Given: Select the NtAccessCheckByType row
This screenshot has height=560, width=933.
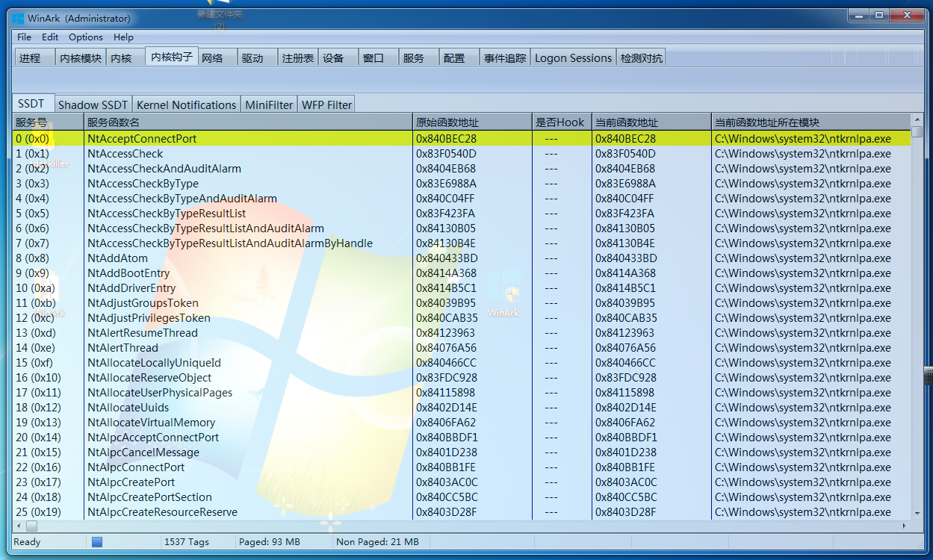Looking at the screenshot, I should 462,183.
